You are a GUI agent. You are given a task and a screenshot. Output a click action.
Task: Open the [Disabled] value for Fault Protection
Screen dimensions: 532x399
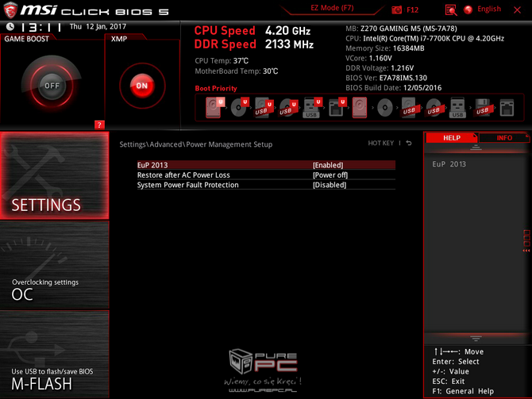coord(330,185)
